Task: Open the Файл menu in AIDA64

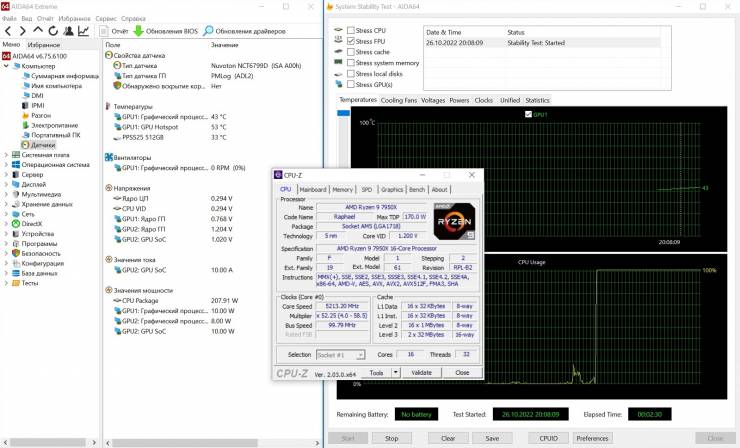Action: [9, 18]
